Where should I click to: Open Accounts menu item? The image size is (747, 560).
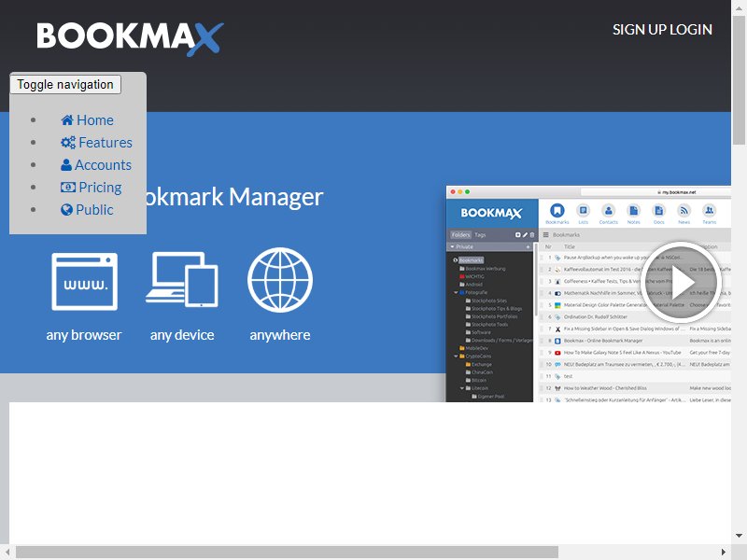pos(96,165)
